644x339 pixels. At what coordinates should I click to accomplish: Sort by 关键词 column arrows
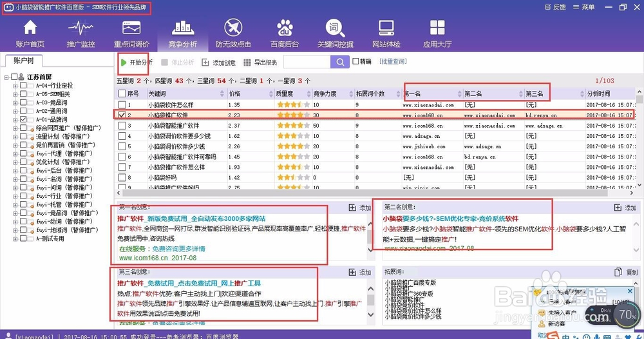tap(222, 93)
